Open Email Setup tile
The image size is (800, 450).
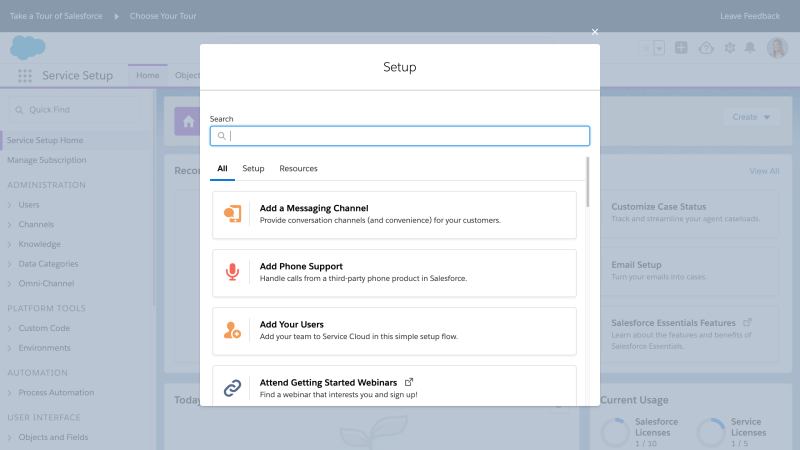pos(690,271)
